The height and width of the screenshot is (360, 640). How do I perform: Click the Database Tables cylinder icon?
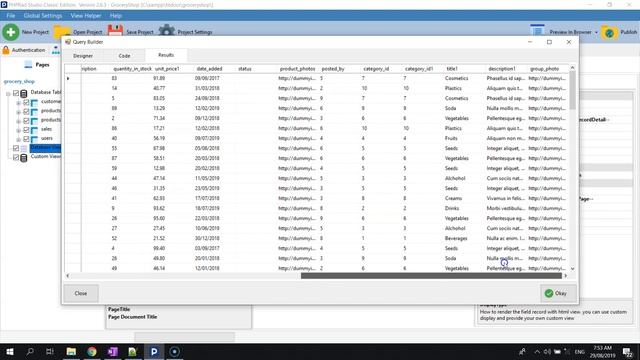point(24,93)
